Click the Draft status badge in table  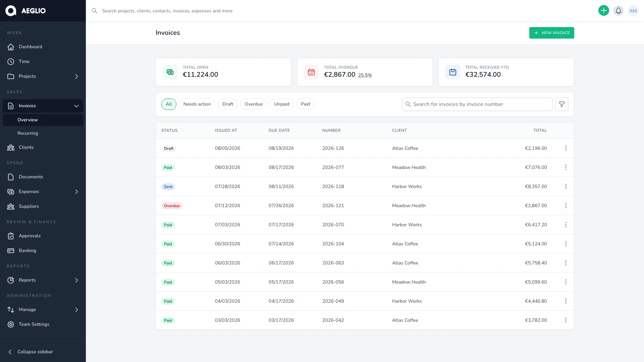[x=169, y=148]
